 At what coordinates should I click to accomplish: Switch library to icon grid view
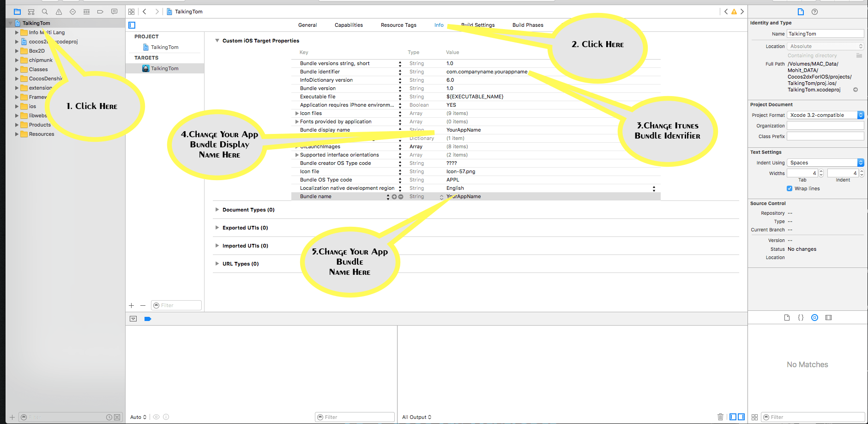tap(754, 417)
